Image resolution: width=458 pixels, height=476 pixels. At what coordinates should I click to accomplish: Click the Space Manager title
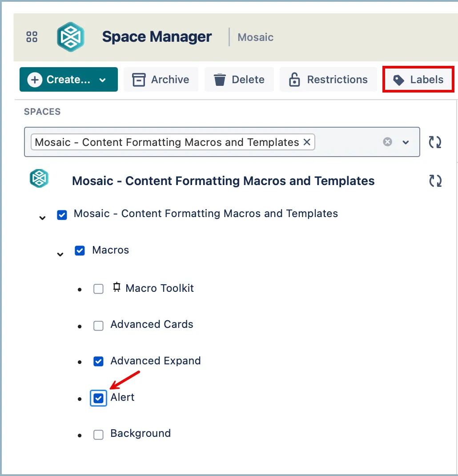pyautogui.click(x=157, y=37)
